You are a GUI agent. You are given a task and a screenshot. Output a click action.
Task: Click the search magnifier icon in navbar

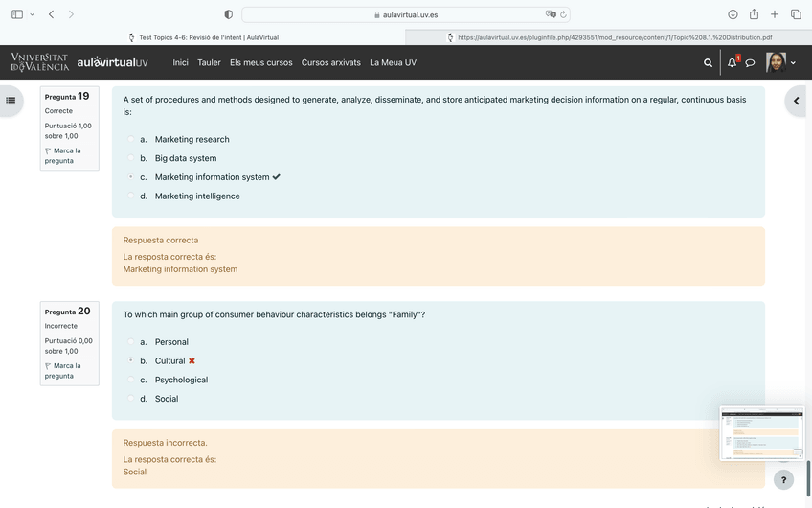click(708, 63)
